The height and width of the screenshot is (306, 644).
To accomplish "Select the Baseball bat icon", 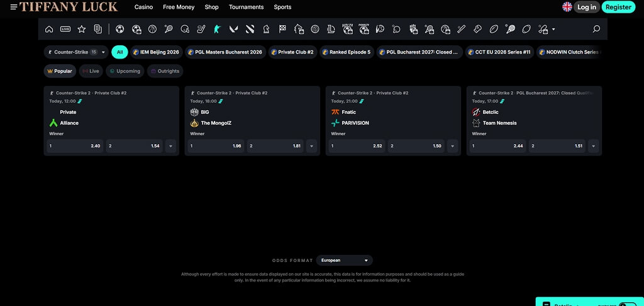I will click(461, 29).
